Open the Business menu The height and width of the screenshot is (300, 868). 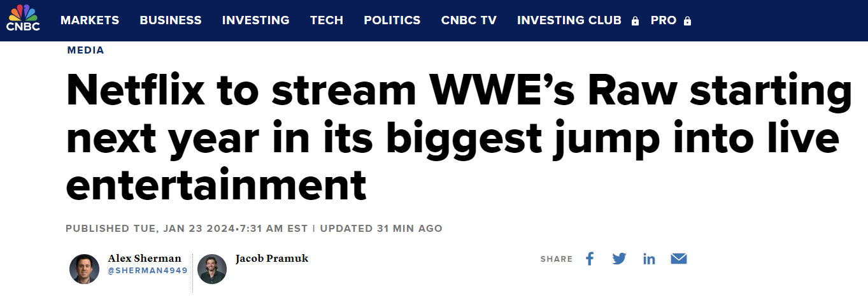[x=171, y=20]
